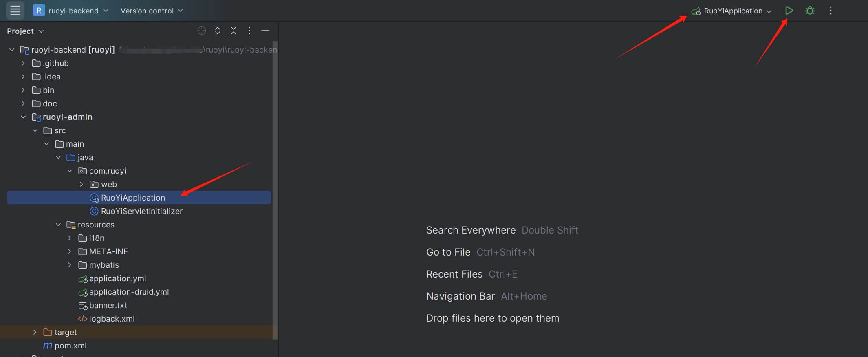This screenshot has height=357, width=868.
Task: Open the main hamburger menu
Action: tap(15, 10)
